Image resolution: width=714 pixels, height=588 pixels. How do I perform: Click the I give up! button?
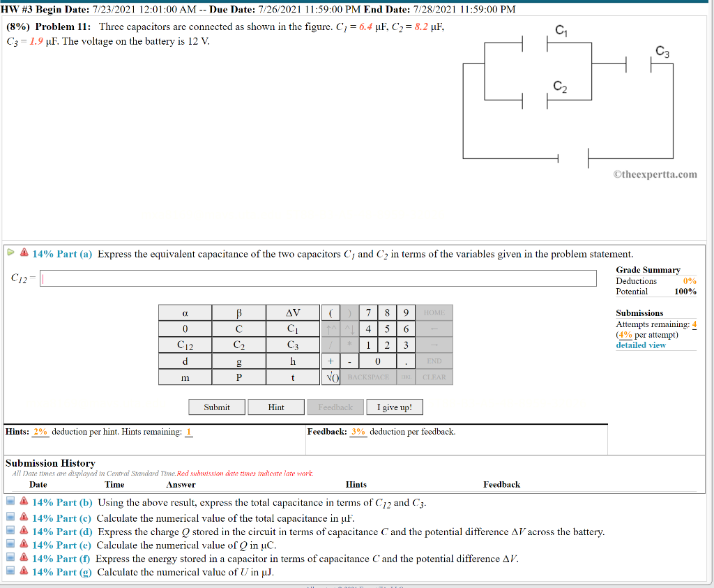pos(395,407)
